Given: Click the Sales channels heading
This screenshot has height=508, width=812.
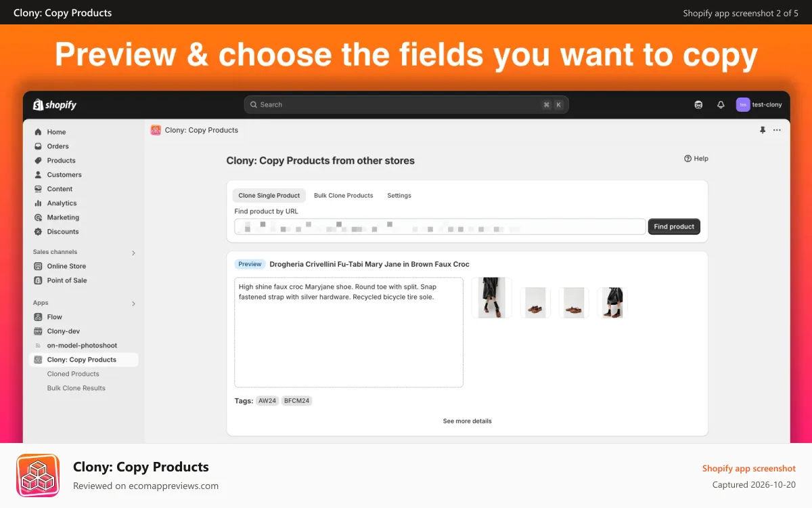Looking at the screenshot, I should tap(55, 252).
